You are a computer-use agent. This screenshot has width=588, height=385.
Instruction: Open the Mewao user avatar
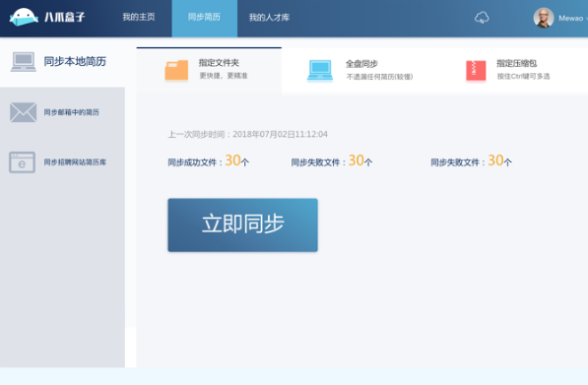pos(544,18)
